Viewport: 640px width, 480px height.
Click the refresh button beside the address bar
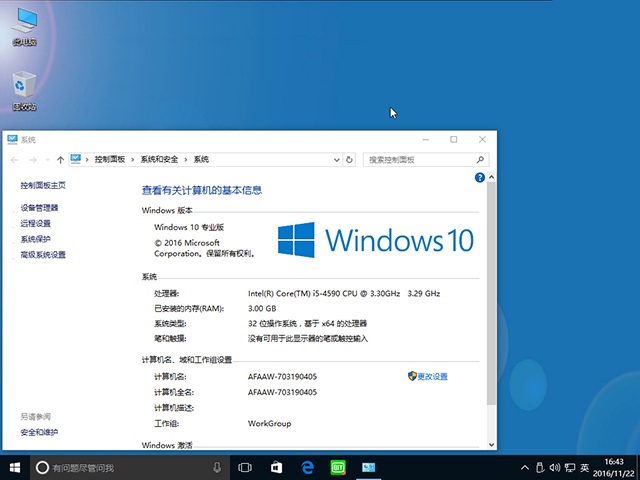349,159
